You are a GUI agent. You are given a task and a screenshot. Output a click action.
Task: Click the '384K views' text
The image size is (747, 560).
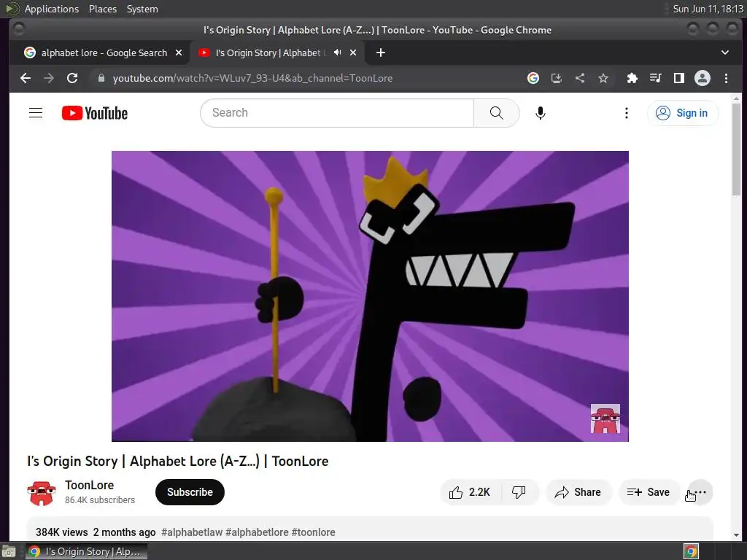click(x=62, y=532)
